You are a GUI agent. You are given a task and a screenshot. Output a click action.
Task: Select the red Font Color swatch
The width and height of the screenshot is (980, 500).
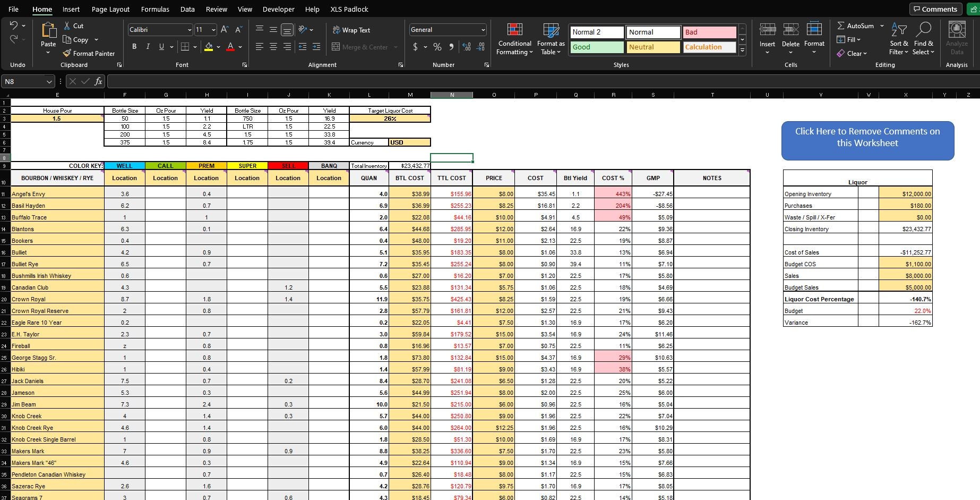pos(230,47)
